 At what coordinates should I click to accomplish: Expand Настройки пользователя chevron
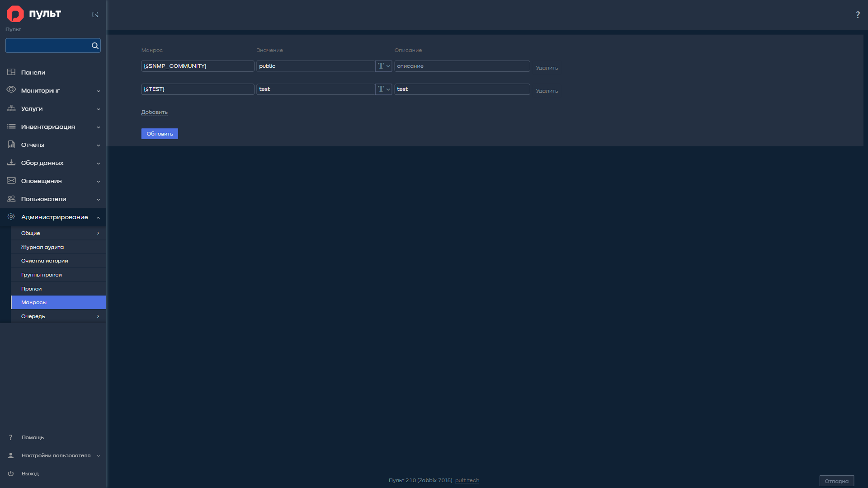(x=98, y=455)
